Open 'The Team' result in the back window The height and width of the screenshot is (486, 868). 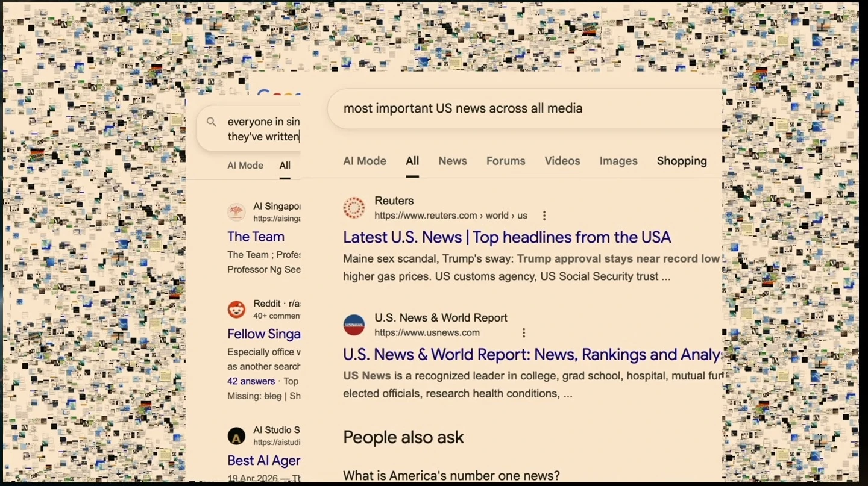click(256, 237)
